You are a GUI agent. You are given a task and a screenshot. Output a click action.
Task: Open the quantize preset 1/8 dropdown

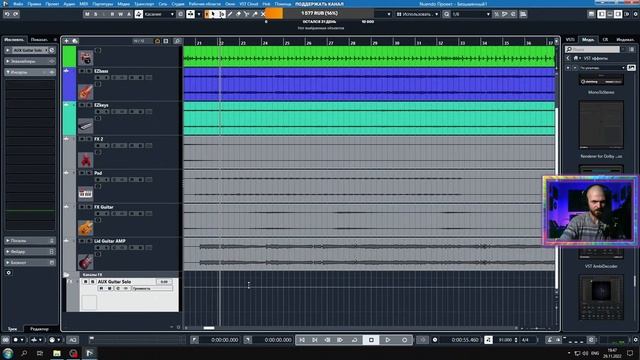471,14
